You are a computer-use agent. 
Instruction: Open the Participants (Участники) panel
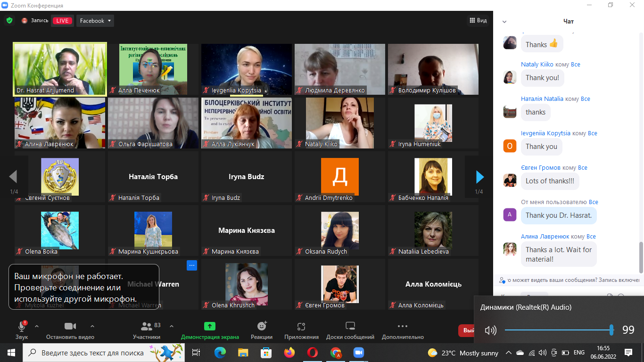pyautogui.click(x=147, y=330)
